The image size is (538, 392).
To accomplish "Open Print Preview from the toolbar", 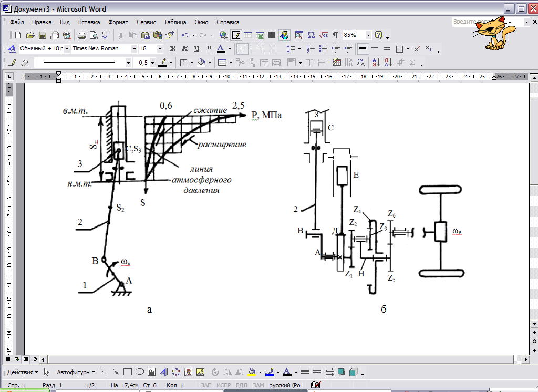I will click(x=94, y=35).
